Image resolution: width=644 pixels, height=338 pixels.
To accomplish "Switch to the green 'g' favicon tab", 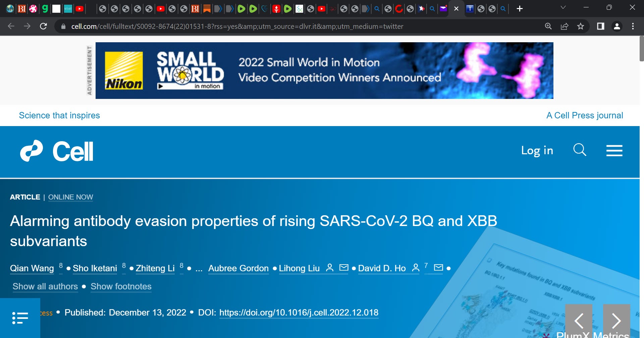I will [45, 9].
